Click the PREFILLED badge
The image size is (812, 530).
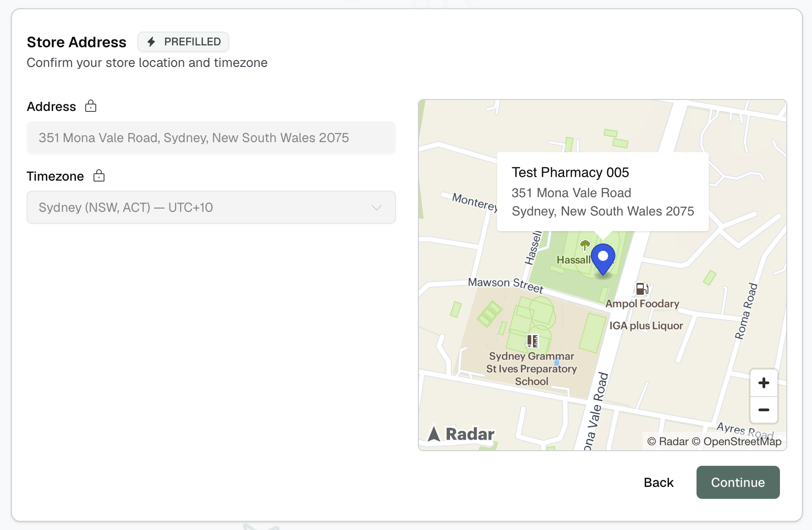(183, 41)
